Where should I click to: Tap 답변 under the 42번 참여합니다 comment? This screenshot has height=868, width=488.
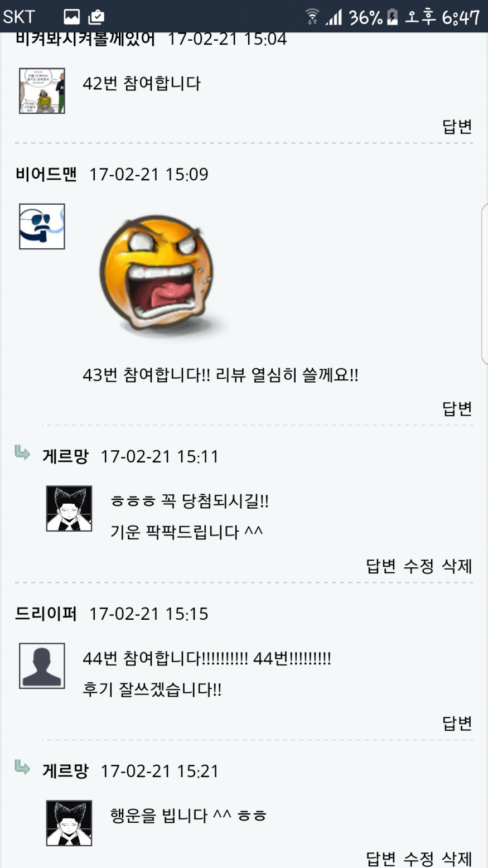coord(457,127)
